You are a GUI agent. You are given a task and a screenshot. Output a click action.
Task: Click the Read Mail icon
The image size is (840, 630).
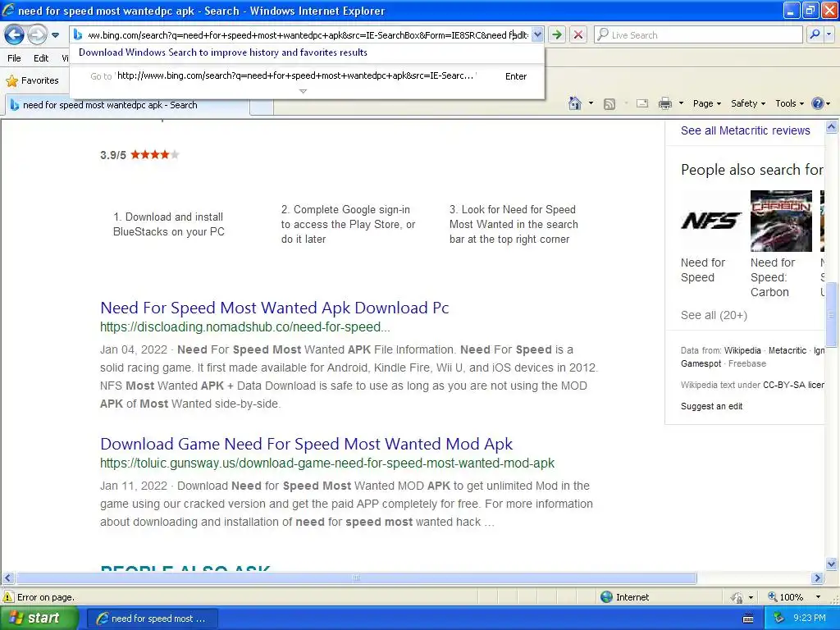[x=642, y=103]
